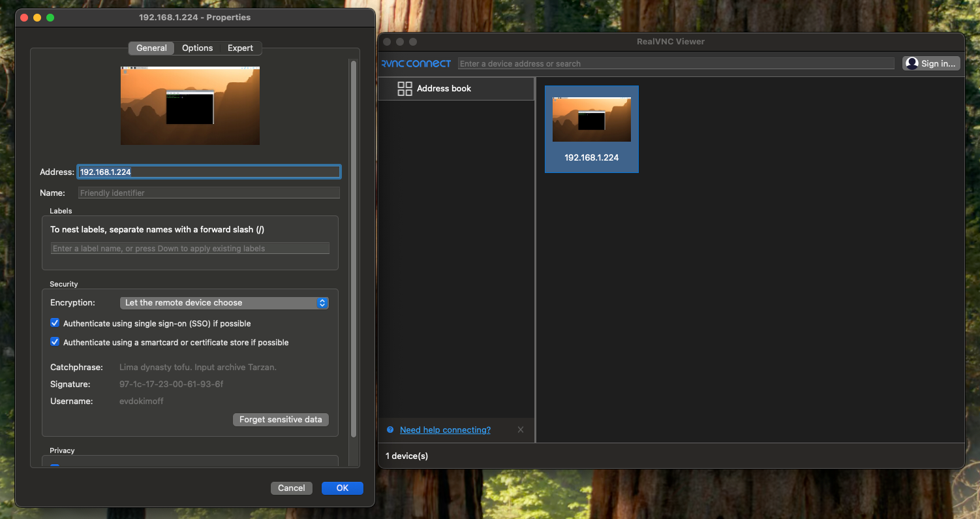Uncheck Authenticate using smartcard or certificate store
Image resolution: width=980 pixels, height=519 pixels.
(x=55, y=342)
